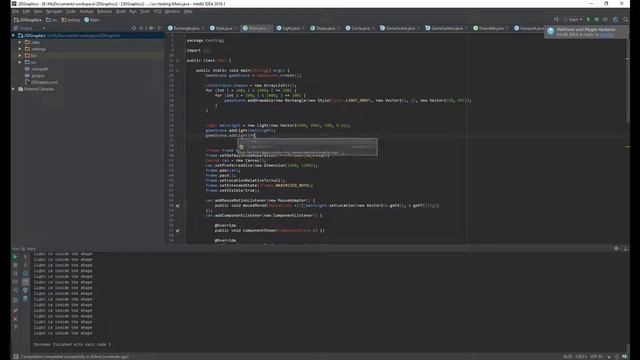Open the Navigate menu

point(53,11)
